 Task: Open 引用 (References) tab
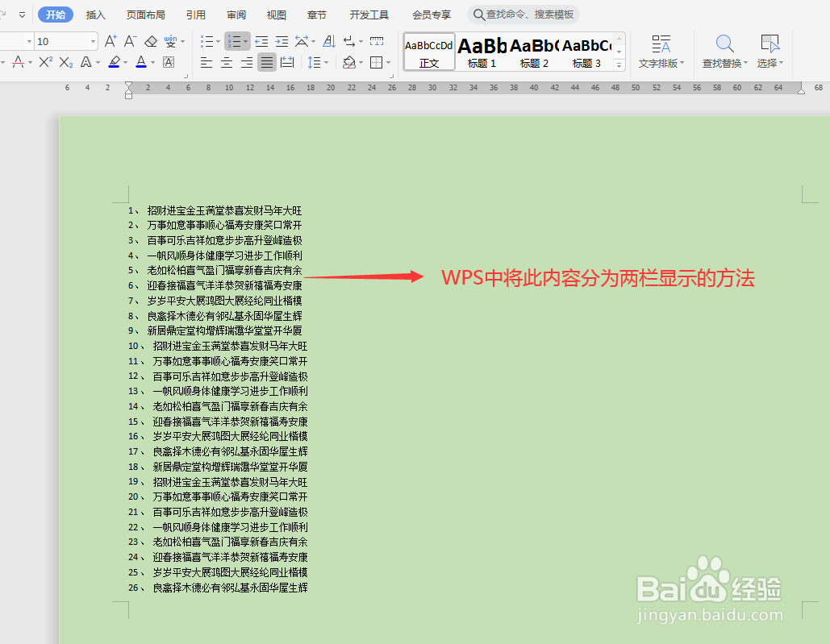pos(196,15)
